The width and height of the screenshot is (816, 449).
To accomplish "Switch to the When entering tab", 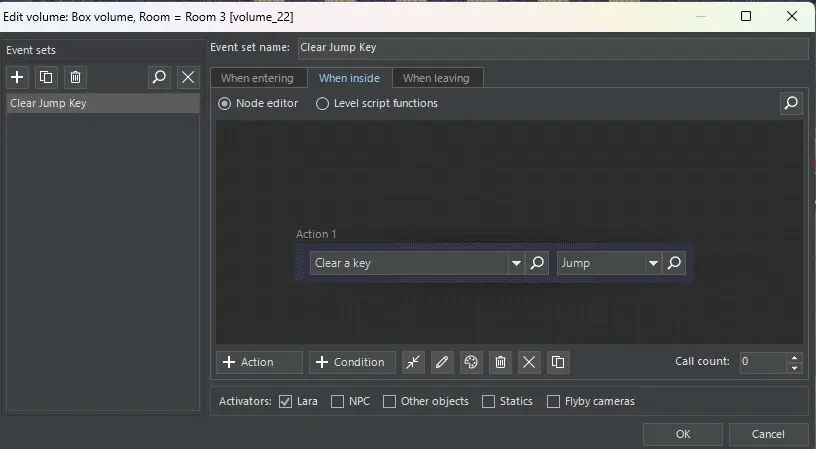I will 257,78.
